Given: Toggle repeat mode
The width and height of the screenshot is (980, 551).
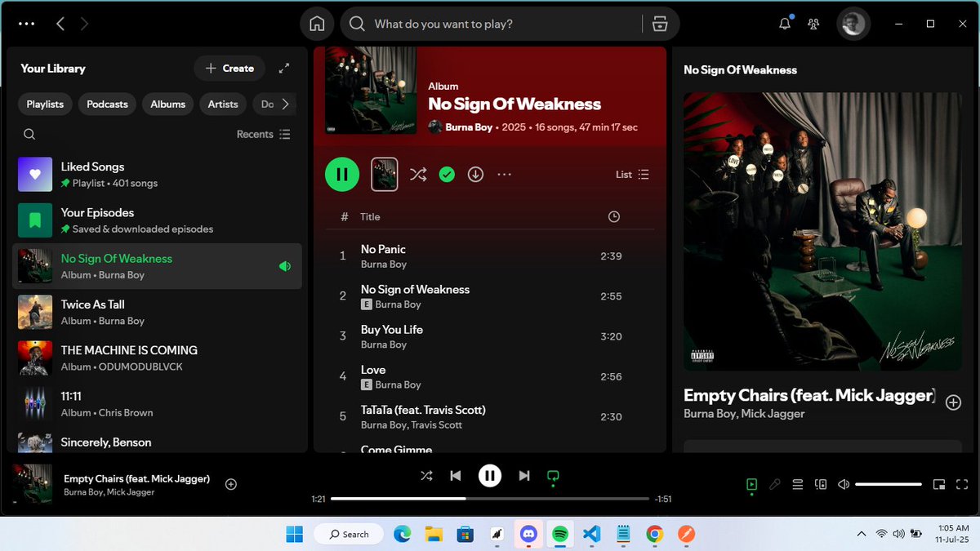Looking at the screenshot, I should pyautogui.click(x=553, y=475).
